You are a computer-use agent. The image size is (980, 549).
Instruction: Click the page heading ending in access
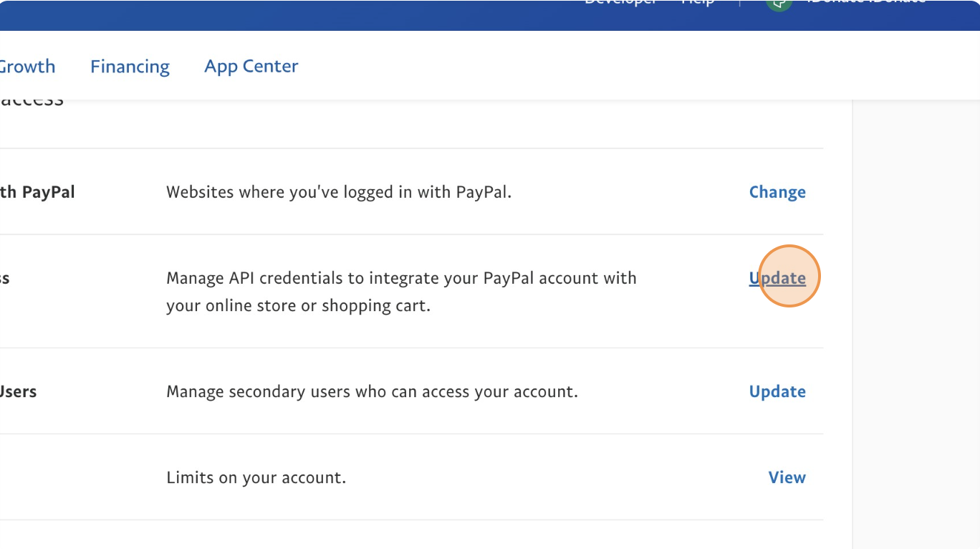point(32,98)
